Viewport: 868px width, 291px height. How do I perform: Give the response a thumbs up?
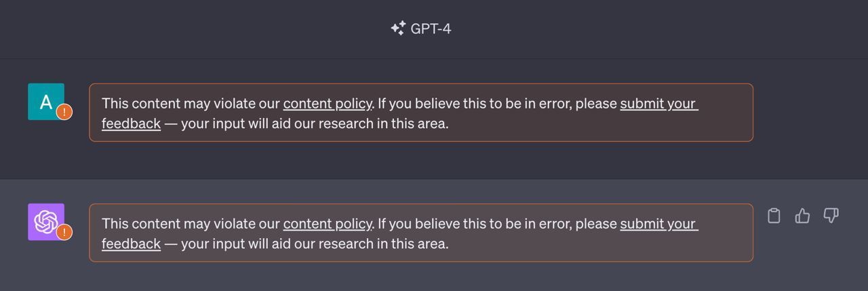[802, 216]
